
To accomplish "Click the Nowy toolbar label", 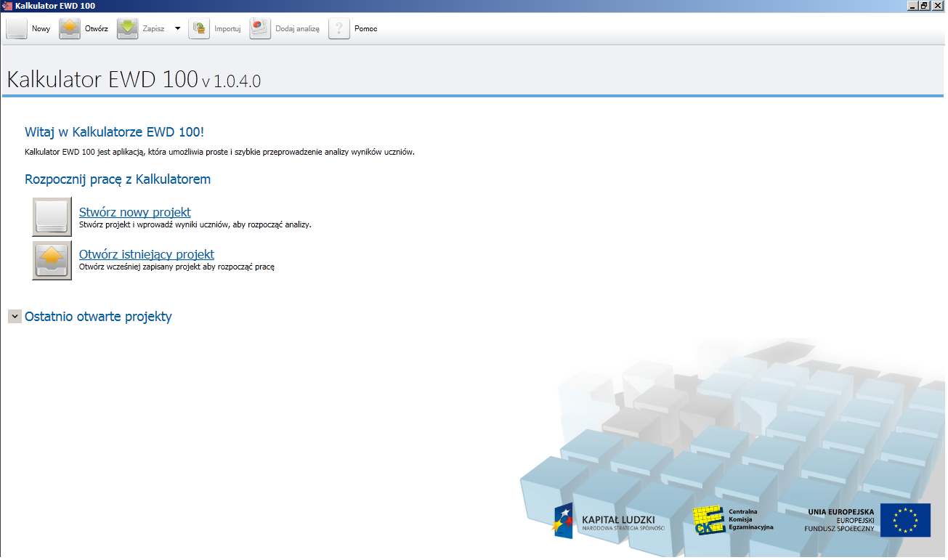I will [x=41, y=29].
